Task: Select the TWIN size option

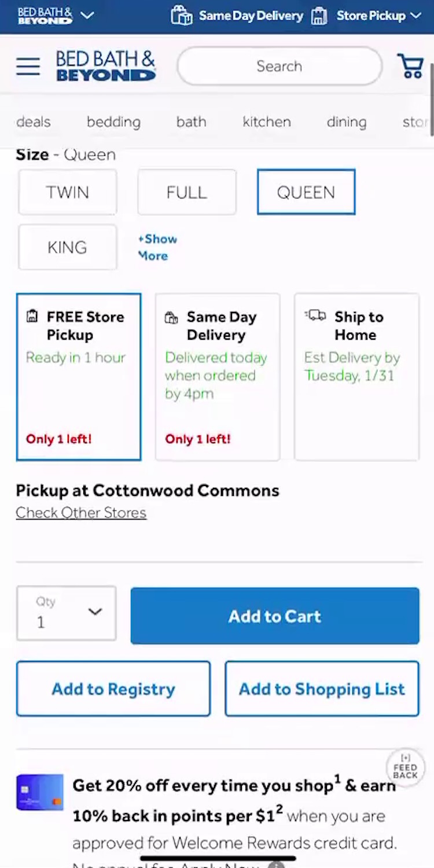Action: click(68, 192)
